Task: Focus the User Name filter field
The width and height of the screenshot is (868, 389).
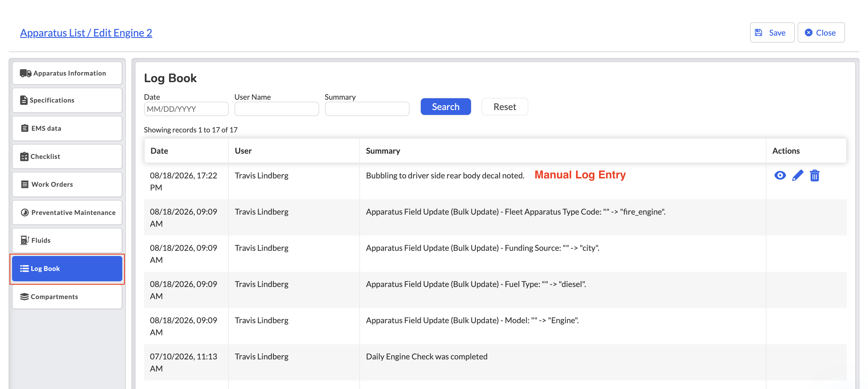Action: click(277, 109)
